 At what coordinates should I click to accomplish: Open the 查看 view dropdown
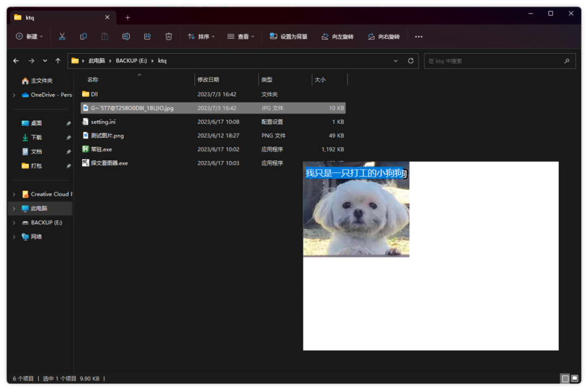click(x=241, y=36)
